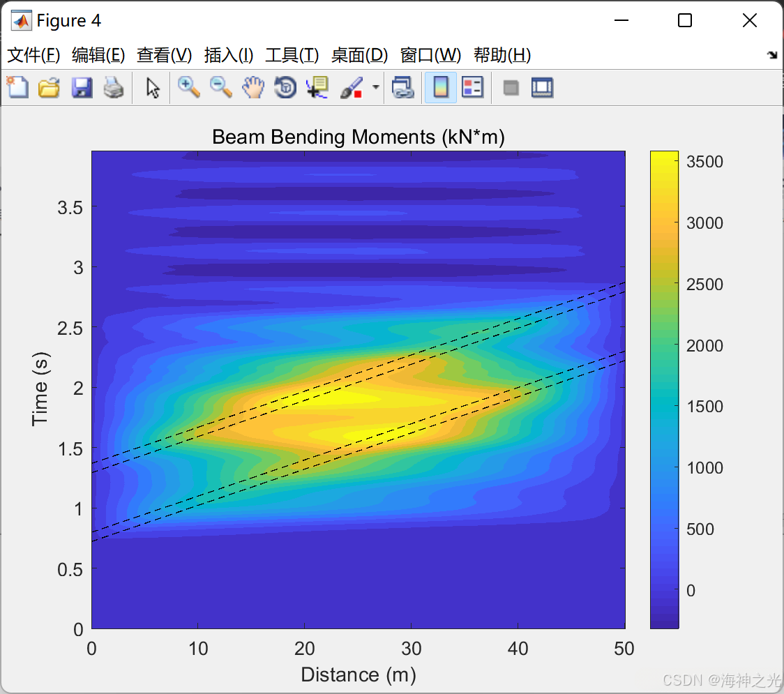Open the 查看(V) menu
Screen dimensions: 784x694
[165, 55]
